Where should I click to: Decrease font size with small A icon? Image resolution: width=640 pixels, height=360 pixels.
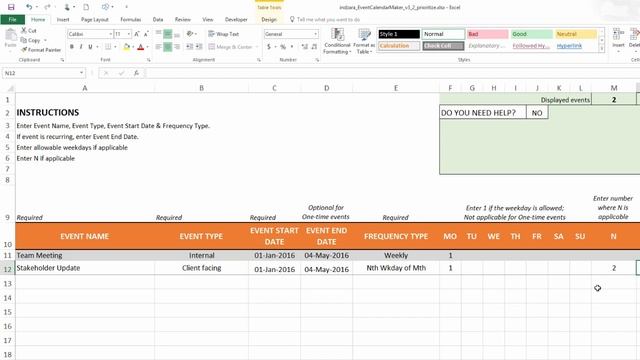pyautogui.click(x=146, y=34)
